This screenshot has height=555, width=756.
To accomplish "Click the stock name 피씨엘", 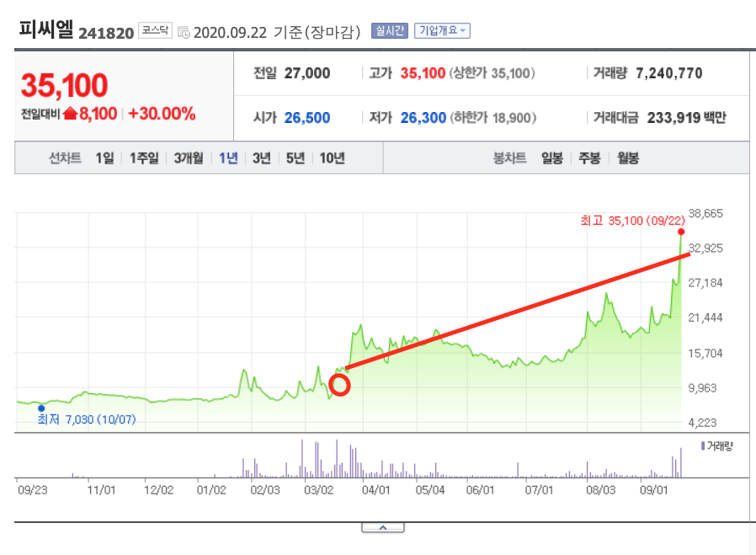I will click(45, 29).
